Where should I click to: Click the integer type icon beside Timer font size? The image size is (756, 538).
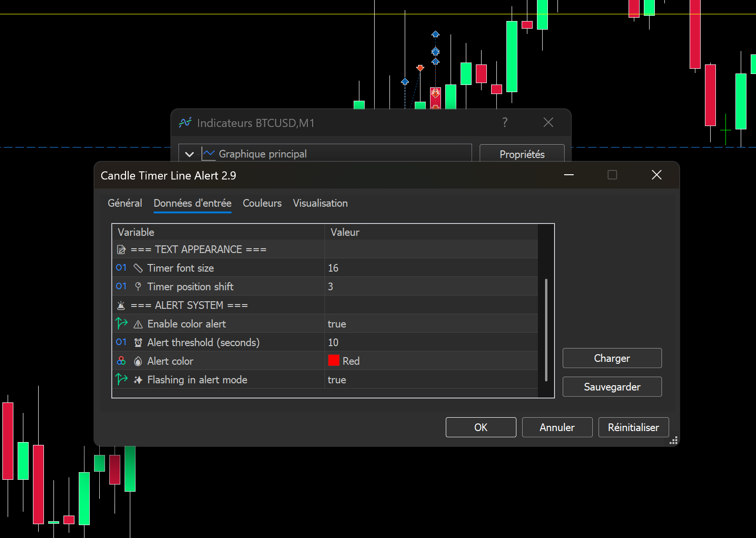coord(121,268)
